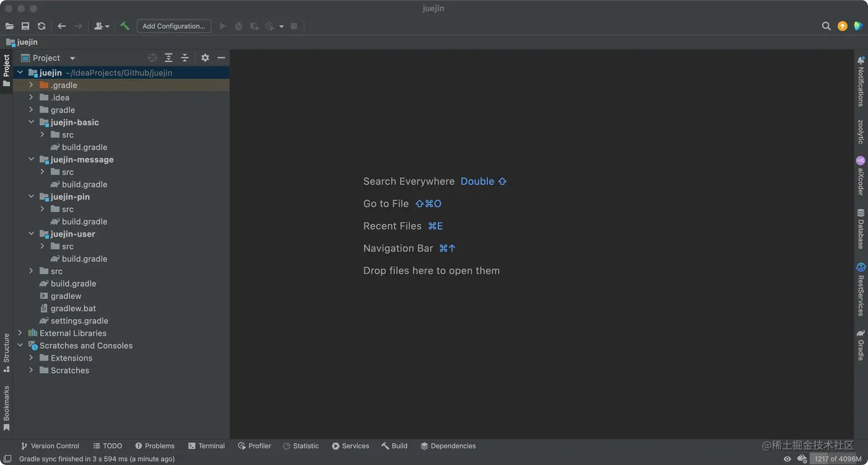This screenshot has height=465, width=868.
Task: Select build.gradle under juejin-message
Action: point(84,184)
